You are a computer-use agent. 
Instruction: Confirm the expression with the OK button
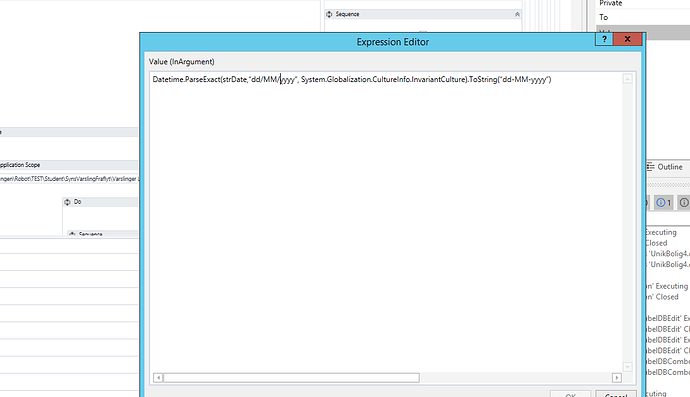point(570,394)
